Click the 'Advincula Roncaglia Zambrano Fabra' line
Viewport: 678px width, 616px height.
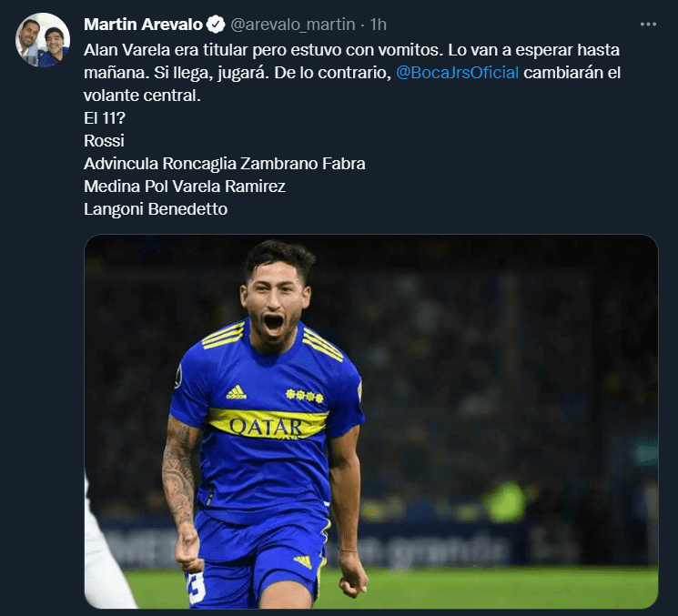pos(225,164)
